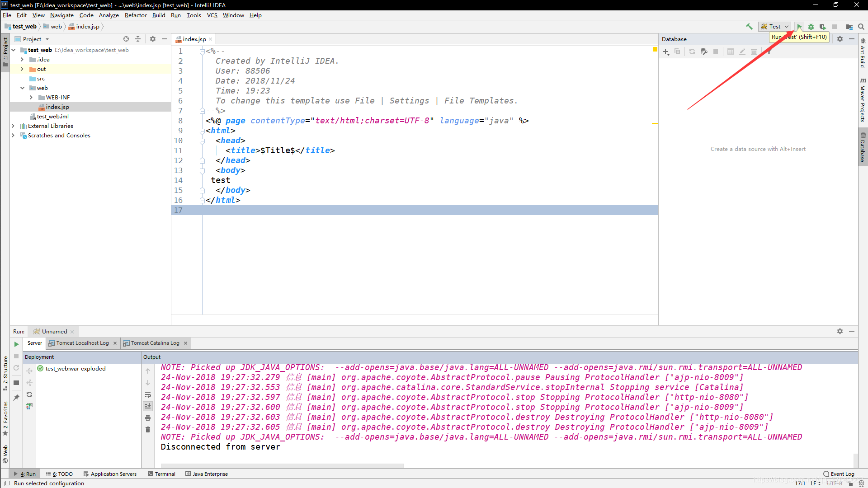Select the Server tab

pos(34,343)
